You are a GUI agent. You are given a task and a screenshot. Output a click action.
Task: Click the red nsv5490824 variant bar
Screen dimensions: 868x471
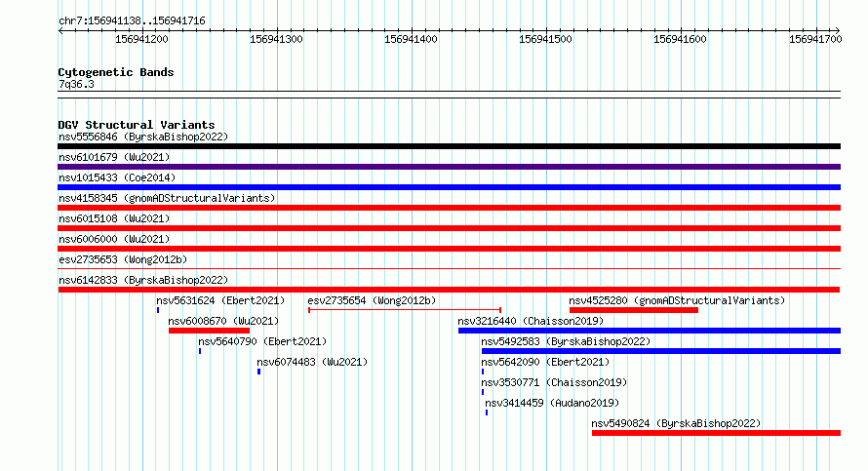tap(716, 433)
